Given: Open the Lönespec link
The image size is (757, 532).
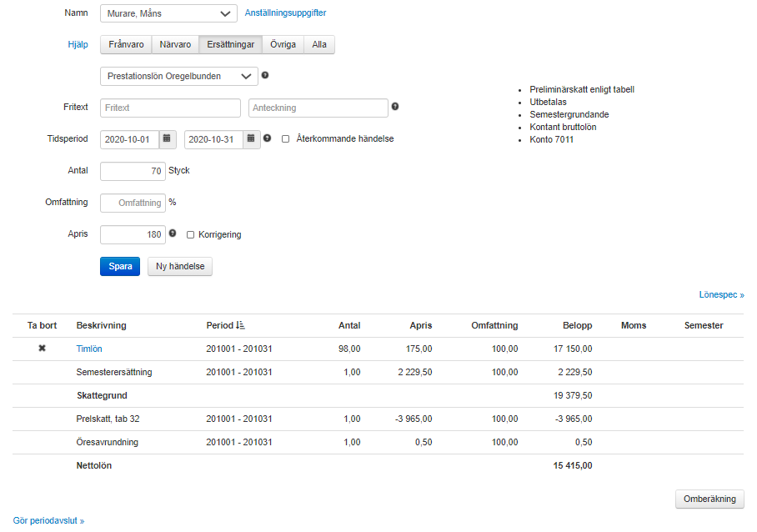Looking at the screenshot, I should (x=721, y=295).
